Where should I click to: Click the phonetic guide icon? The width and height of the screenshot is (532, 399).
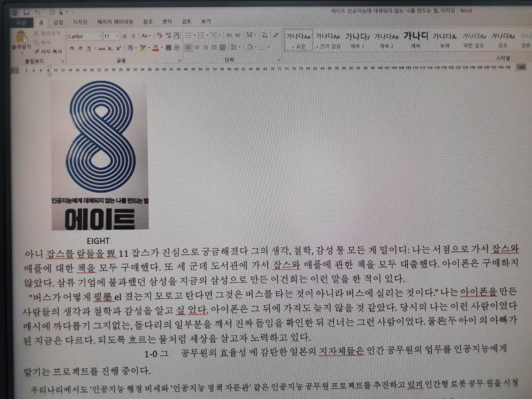coord(168,36)
